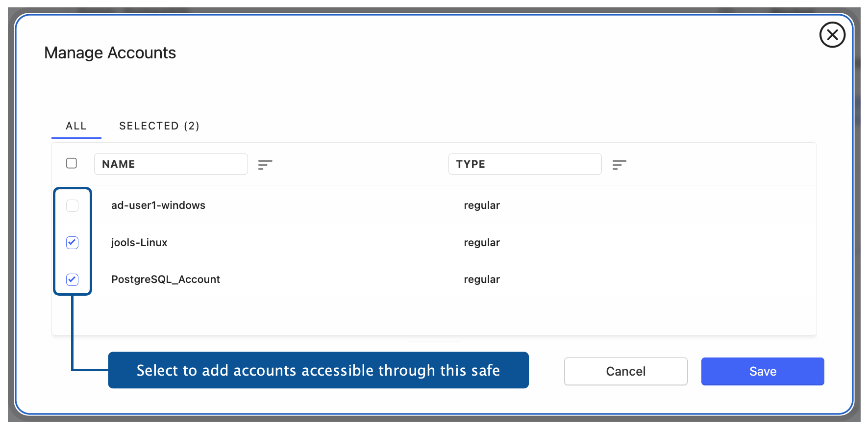Uncheck the PostgreSQL_Account checkbox

click(x=72, y=280)
